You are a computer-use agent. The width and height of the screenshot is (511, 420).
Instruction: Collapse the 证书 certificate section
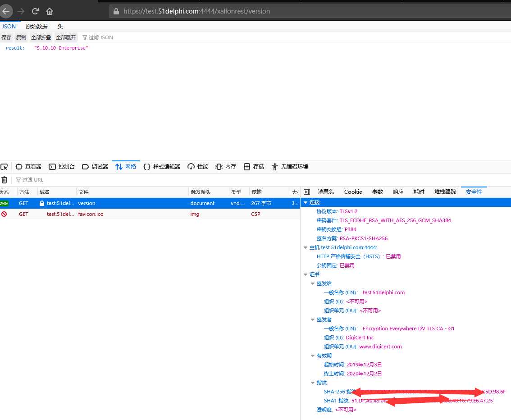pos(306,275)
